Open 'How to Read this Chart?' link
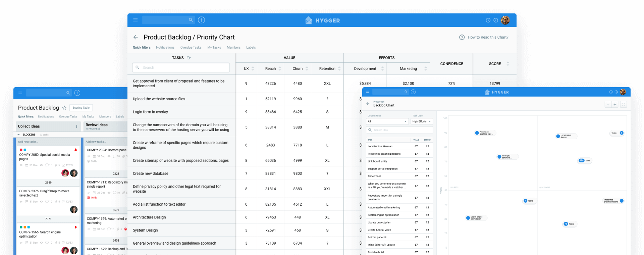 (488, 37)
